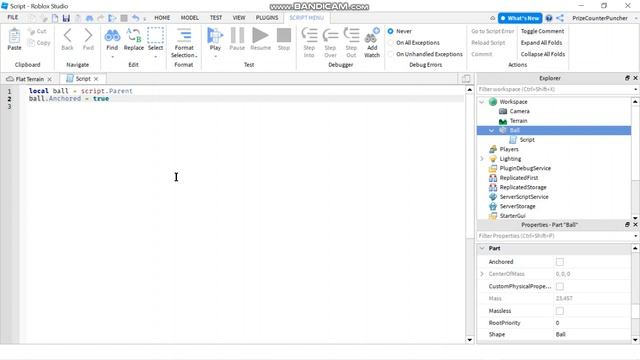Select On Unhandled Exceptions option
Screen dimensions: 640x360
point(391,54)
